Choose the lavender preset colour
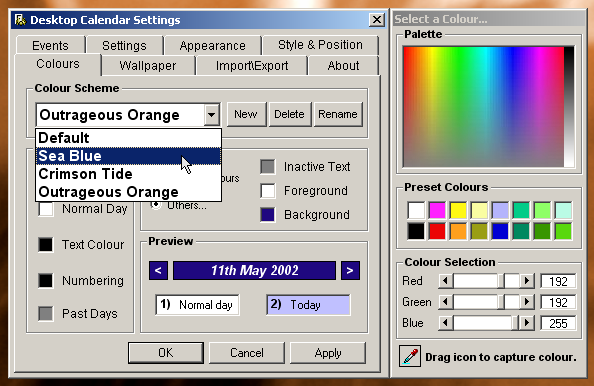 pyautogui.click(x=500, y=210)
